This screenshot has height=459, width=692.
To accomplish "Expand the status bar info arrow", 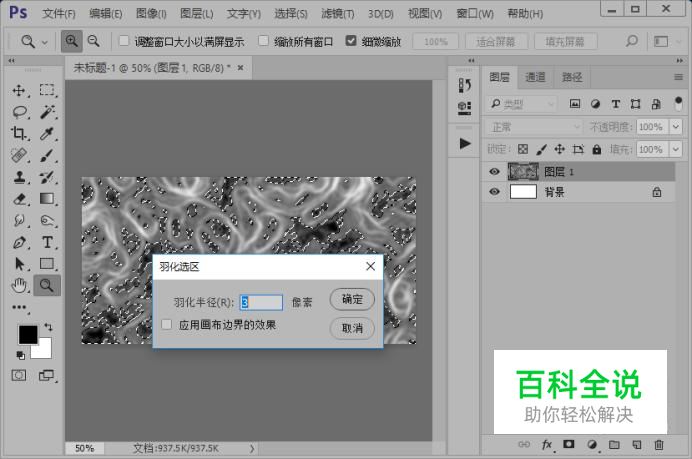I will pos(252,448).
